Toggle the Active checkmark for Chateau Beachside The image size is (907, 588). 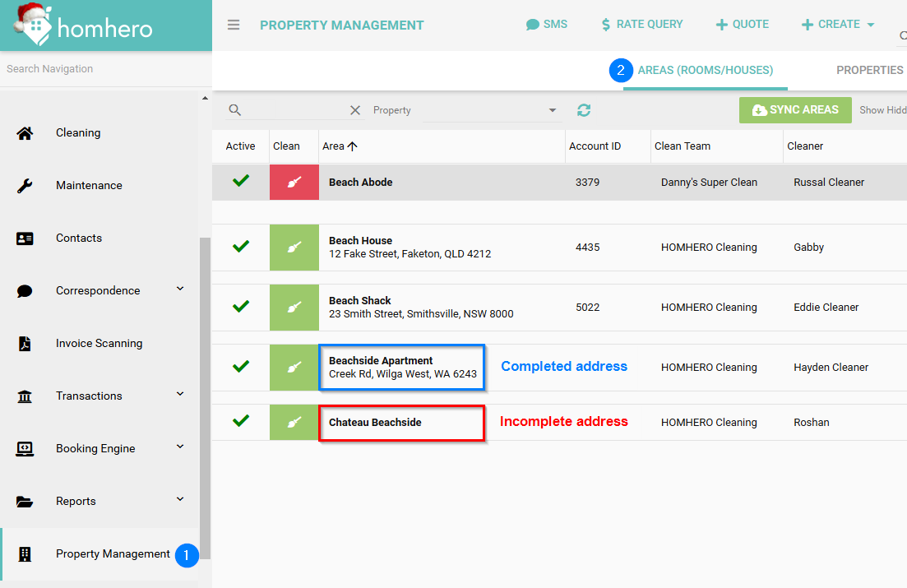[241, 421]
